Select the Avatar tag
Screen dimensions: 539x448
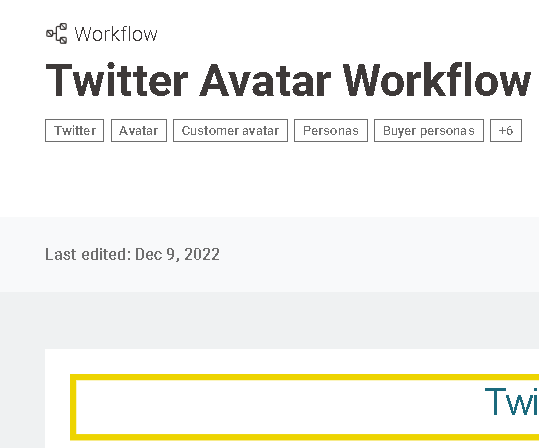click(139, 131)
